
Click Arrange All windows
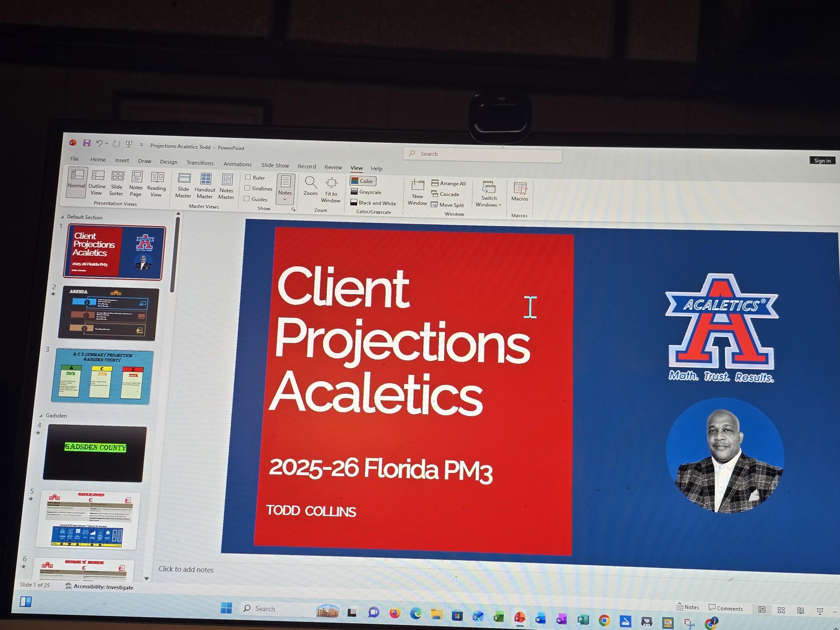coord(449,183)
